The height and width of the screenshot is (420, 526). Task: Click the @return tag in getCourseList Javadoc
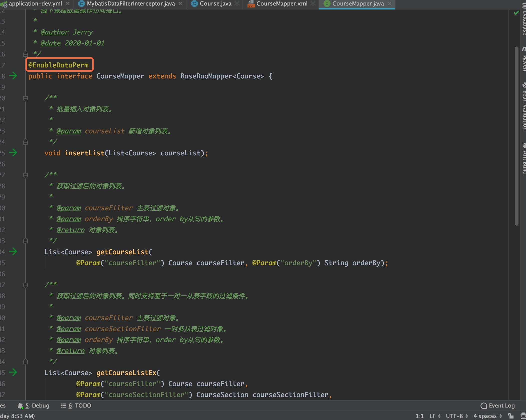click(x=70, y=230)
